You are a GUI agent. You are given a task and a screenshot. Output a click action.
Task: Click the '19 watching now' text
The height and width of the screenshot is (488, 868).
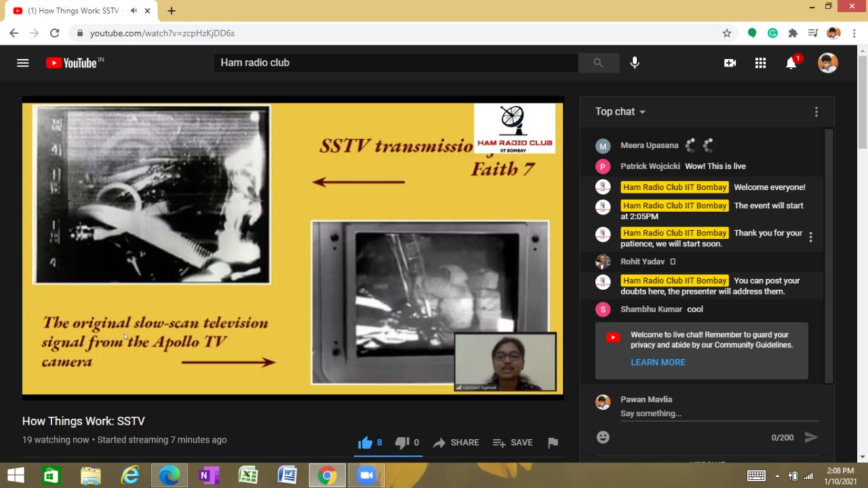click(x=56, y=440)
